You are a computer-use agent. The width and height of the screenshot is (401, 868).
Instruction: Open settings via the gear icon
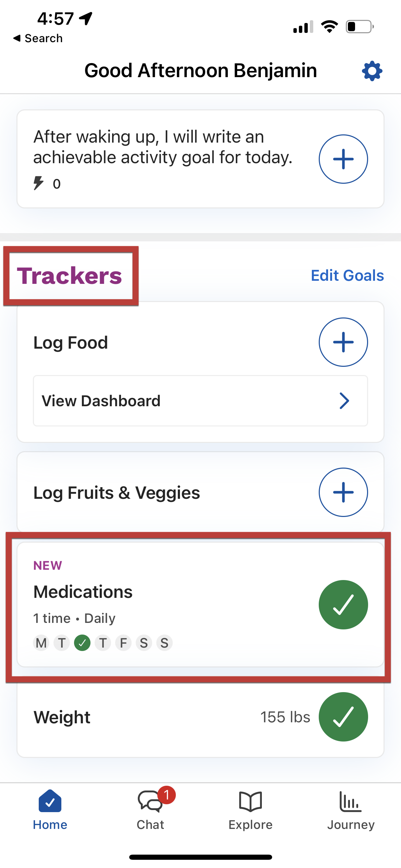pos(372,71)
